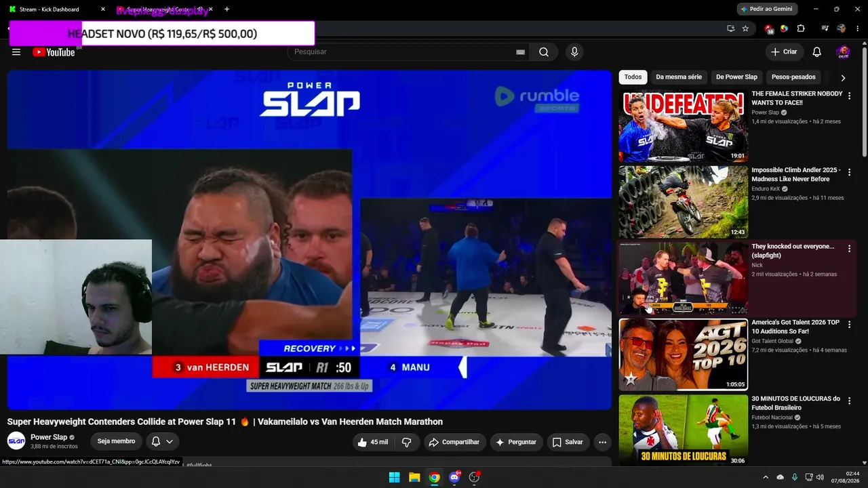The width and height of the screenshot is (868, 488).
Task: Open the Power Slap channel avatar
Action: point(16,441)
